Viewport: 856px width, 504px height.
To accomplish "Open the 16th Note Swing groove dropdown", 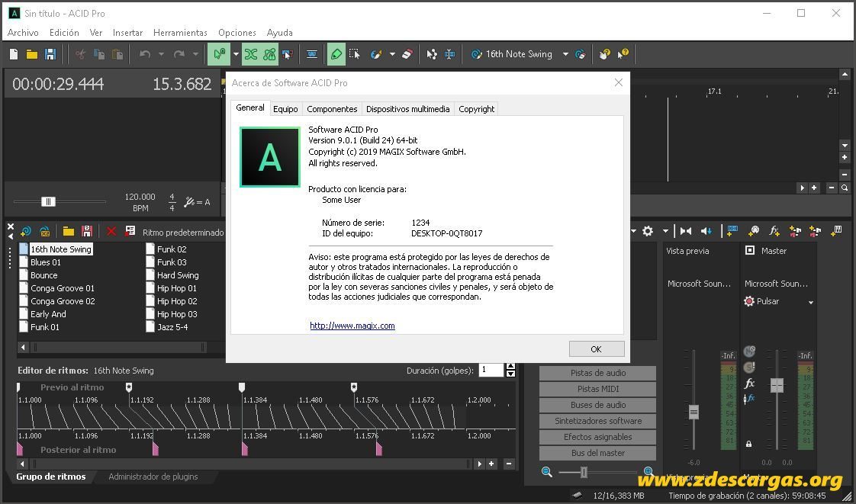I will point(565,54).
